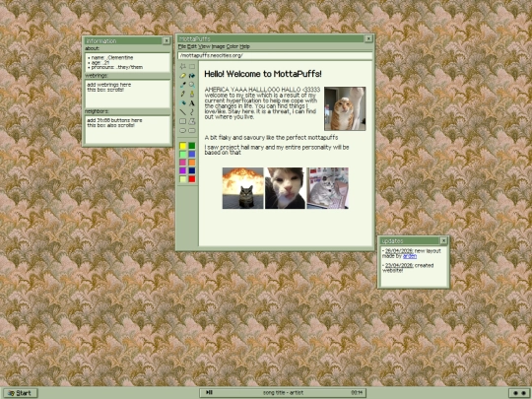The width and height of the screenshot is (532, 399).
Task: Click the "pronouns: they/them" line
Action: point(117,67)
